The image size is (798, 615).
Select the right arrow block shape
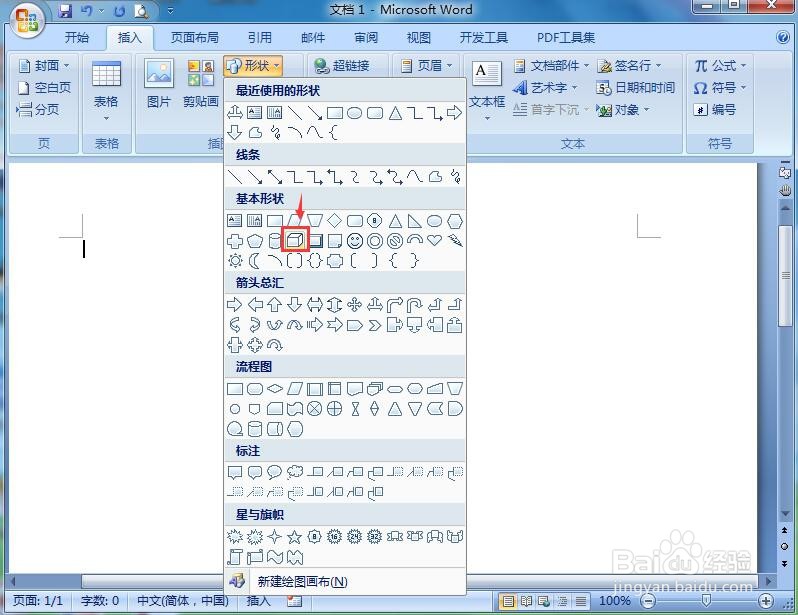234,304
